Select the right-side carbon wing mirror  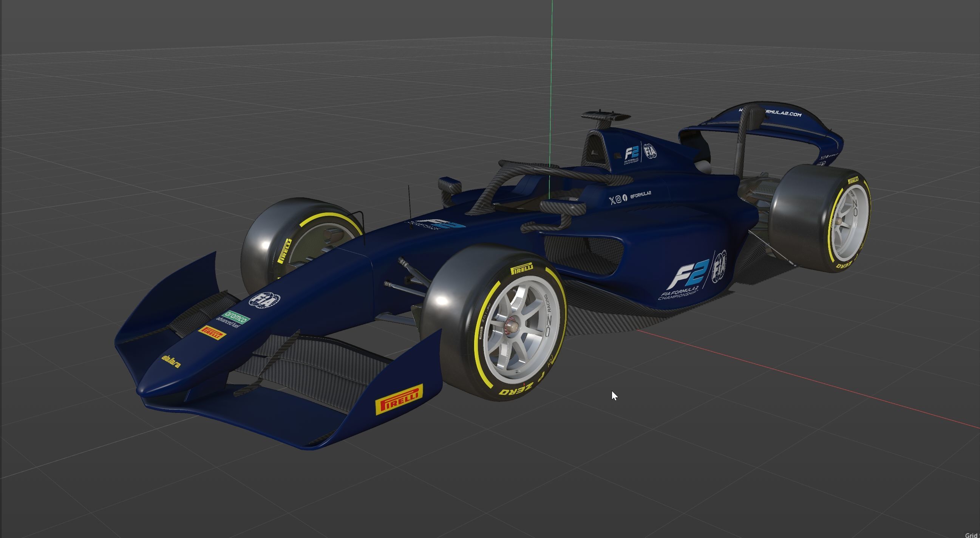pos(563,208)
